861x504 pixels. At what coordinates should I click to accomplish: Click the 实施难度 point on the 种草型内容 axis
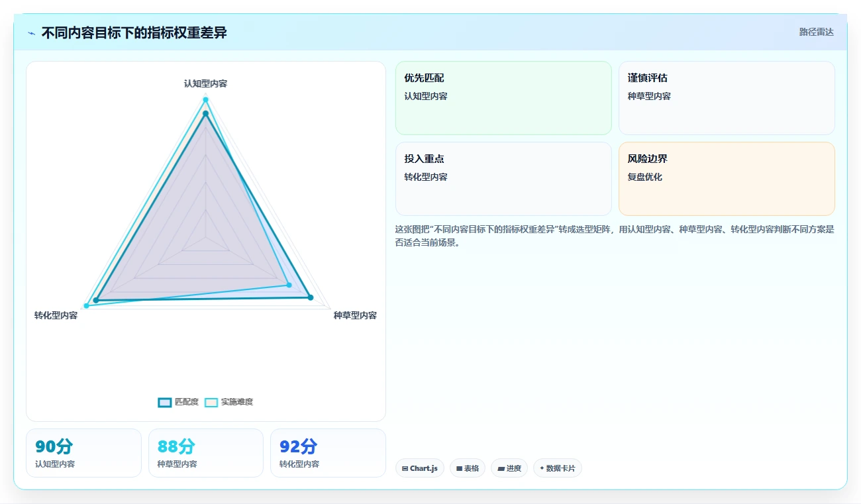pyautogui.click(x=289, y=285)
